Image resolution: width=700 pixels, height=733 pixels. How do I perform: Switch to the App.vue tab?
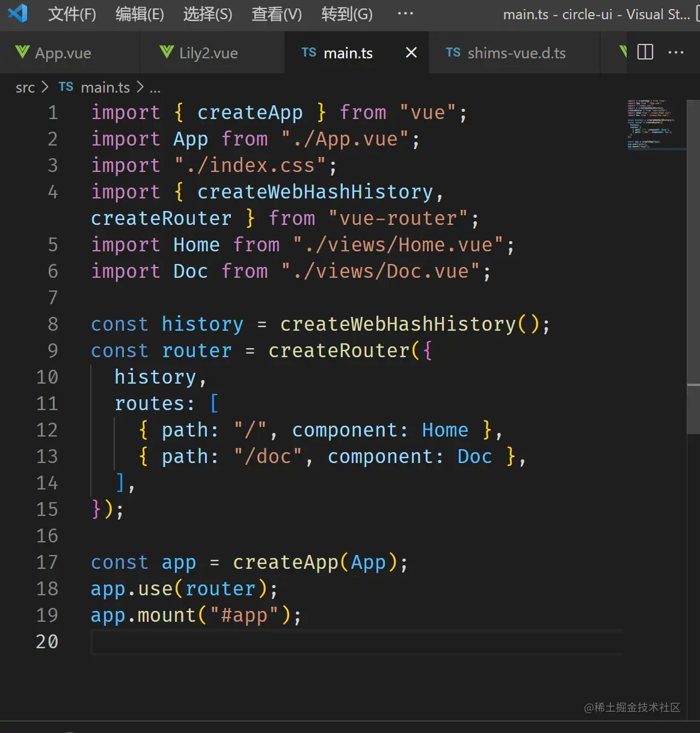click(x=70, y=53)
